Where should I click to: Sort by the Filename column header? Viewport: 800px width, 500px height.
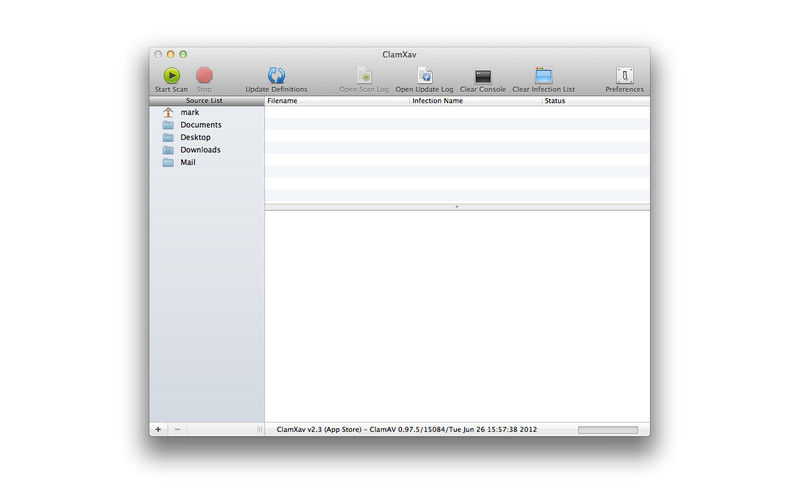point(336,101)
